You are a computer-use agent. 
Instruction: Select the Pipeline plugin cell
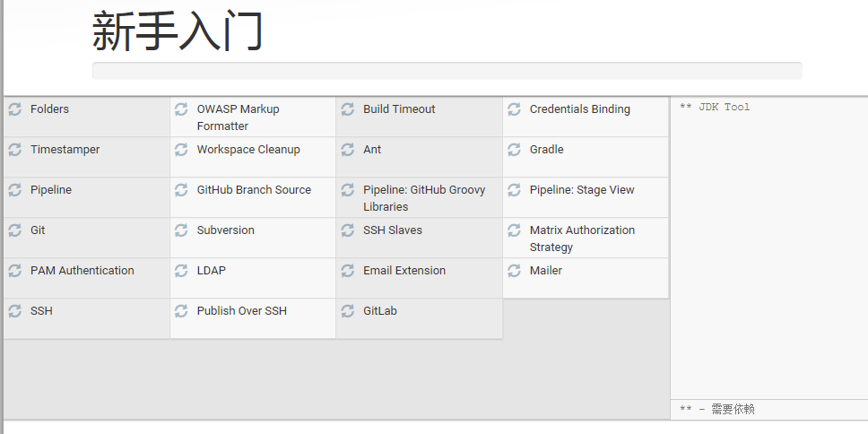[x=51, y=190]
